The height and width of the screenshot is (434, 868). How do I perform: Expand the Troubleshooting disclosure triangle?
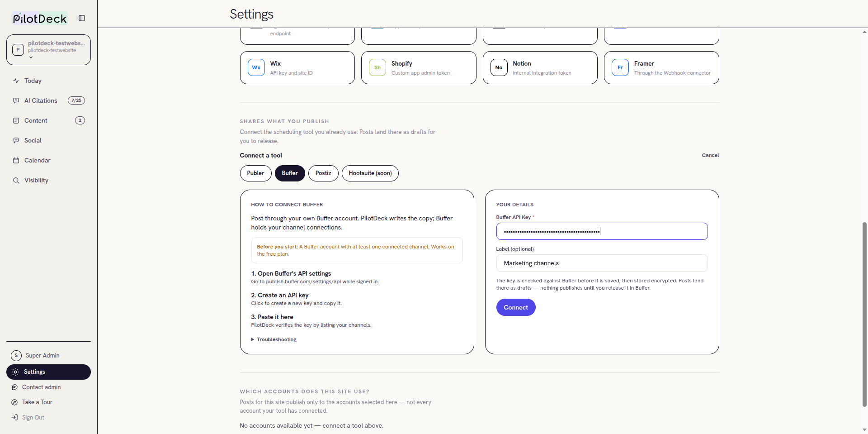click(x=253, y=339)
